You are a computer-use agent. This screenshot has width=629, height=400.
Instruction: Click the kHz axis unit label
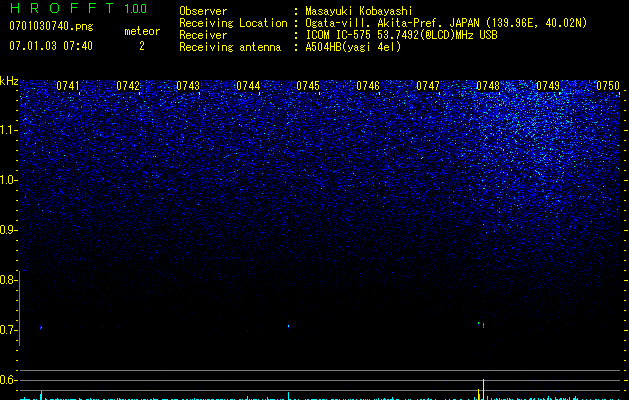pyautogui.click(x=9, y=81)
